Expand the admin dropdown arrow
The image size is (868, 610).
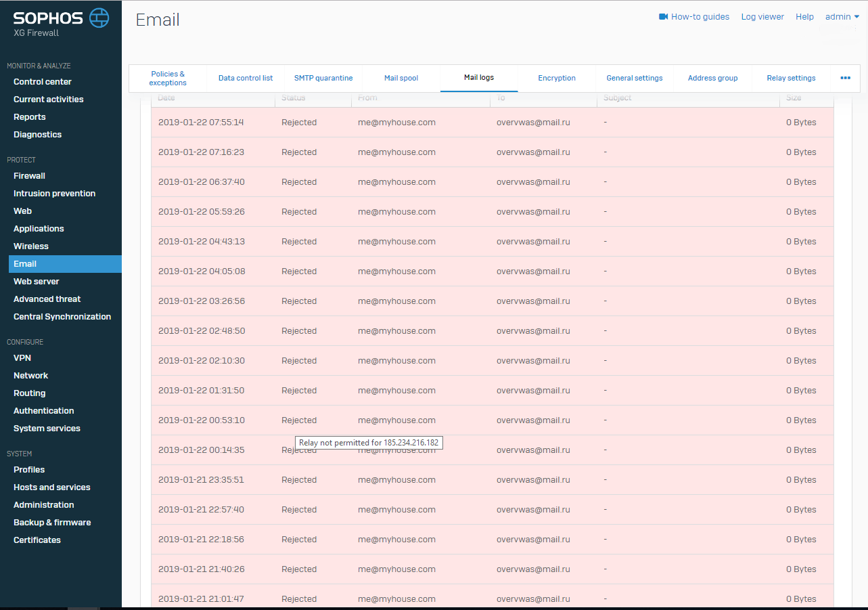click(x=856, y=17)
